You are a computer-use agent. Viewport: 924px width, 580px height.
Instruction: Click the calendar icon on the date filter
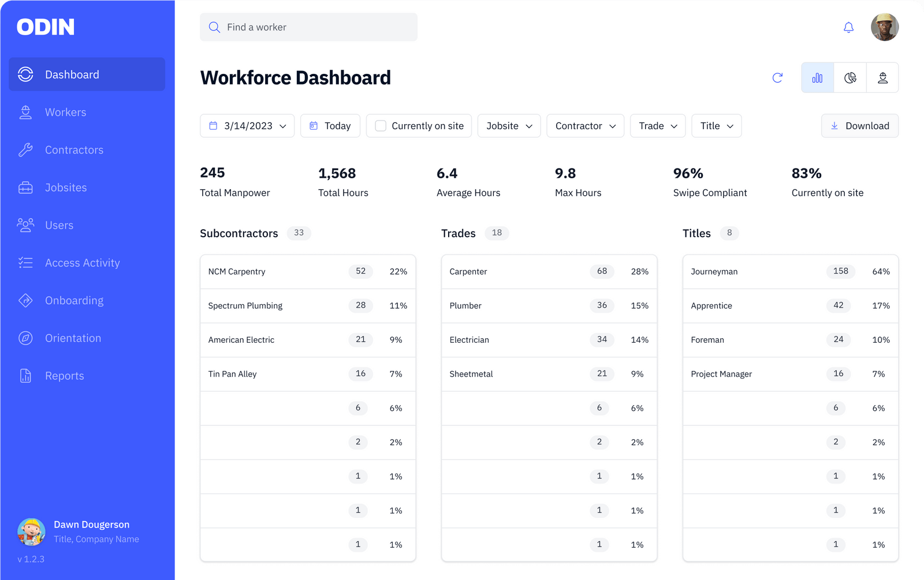tap(212, 125)
